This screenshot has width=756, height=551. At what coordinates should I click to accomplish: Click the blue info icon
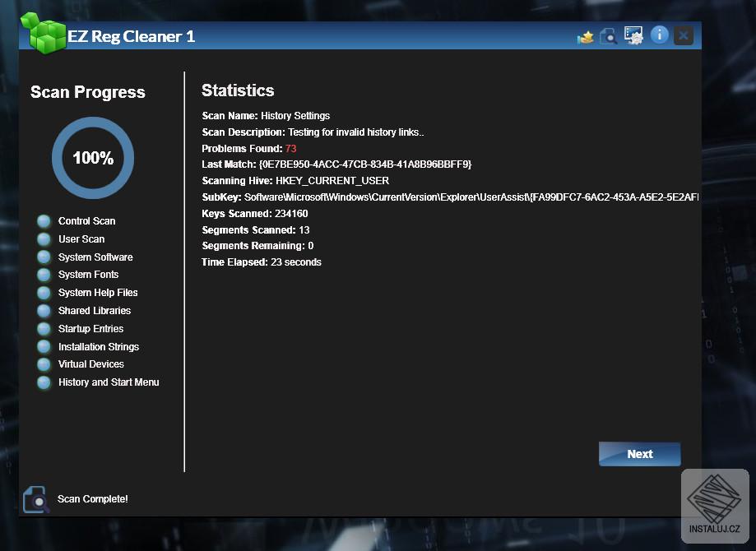pyautogui.click(x=659, y=35)
